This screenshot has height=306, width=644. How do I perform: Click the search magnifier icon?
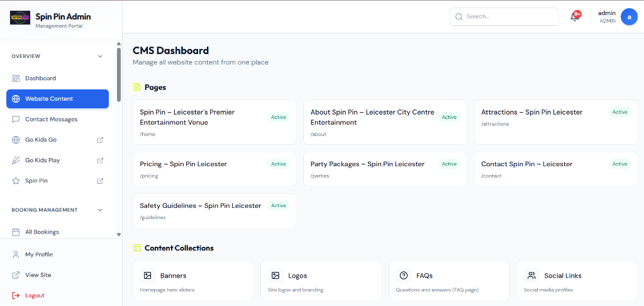[x=459, y=17]
